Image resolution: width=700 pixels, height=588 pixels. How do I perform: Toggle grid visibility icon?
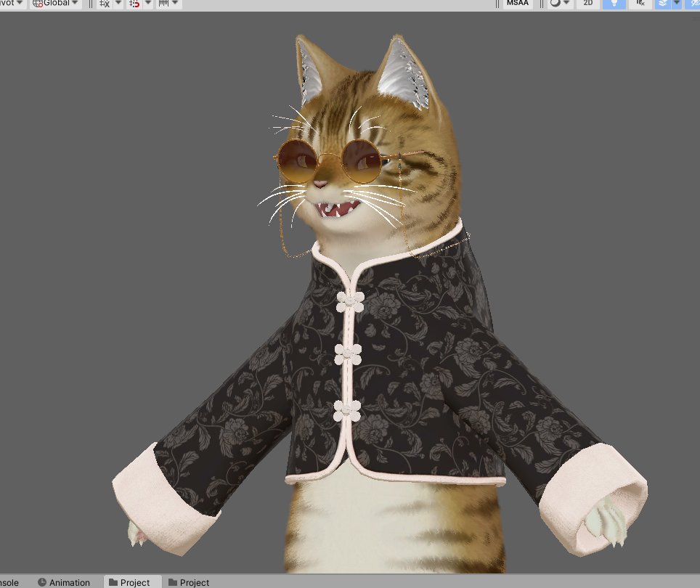click(105, 3)
